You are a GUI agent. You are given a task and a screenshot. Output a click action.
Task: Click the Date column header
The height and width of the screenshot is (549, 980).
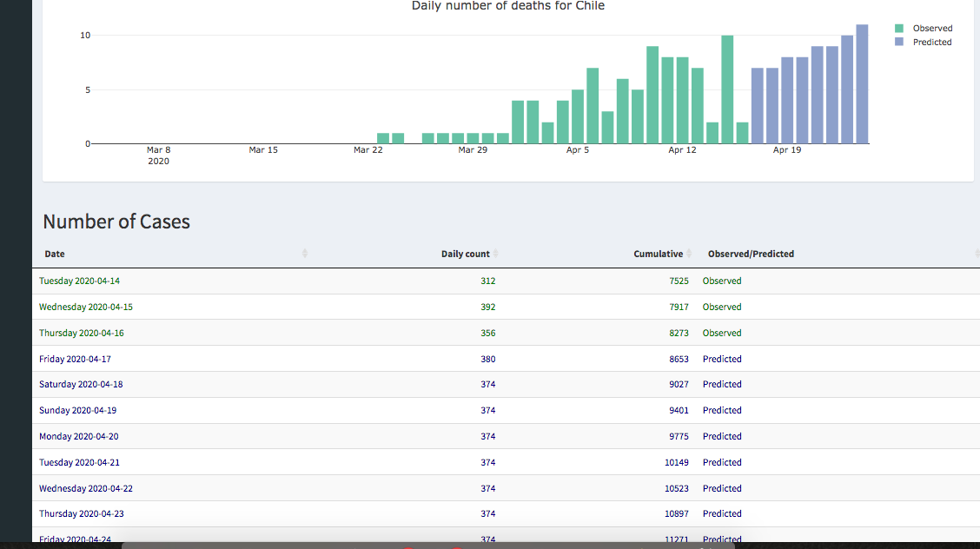click(x=55, y=254)
